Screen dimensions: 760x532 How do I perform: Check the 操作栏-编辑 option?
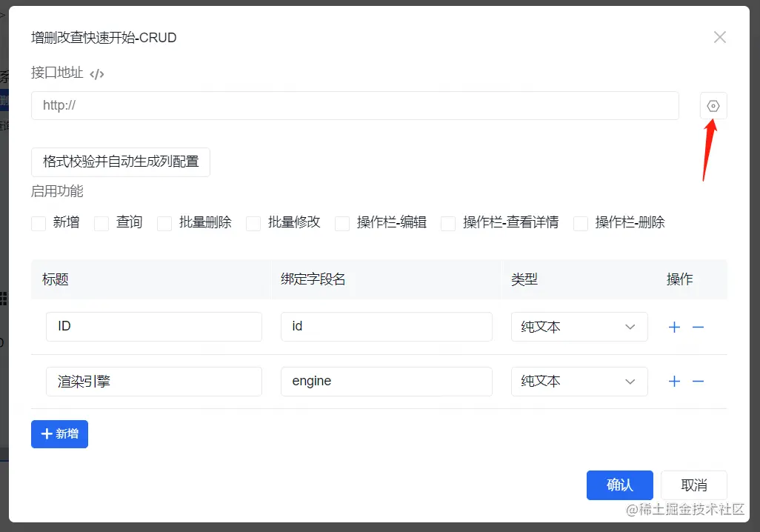tap(341, 222)
